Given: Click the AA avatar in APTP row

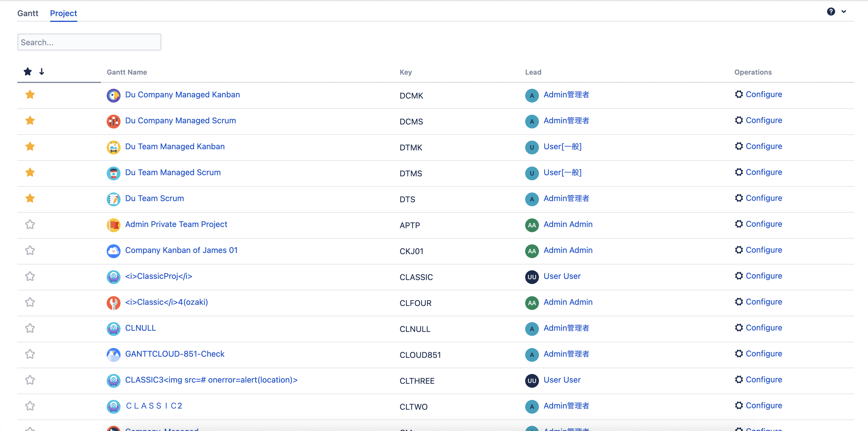Looking at the screenshot, I should [x=531, y=225].
